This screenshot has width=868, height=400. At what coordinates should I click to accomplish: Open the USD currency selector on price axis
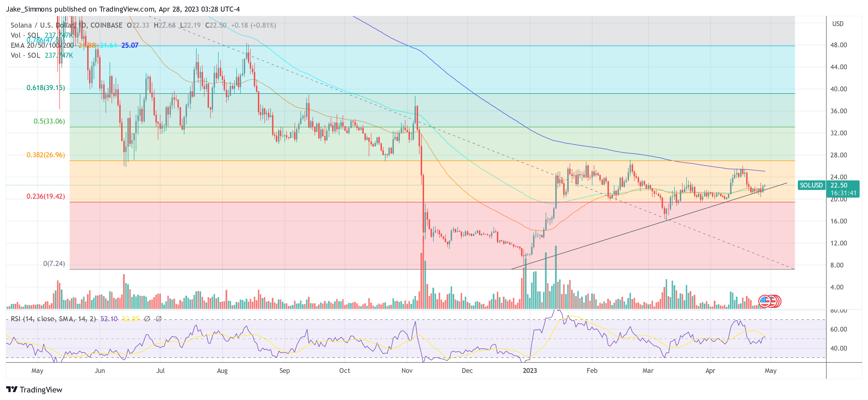click(838, 24)
